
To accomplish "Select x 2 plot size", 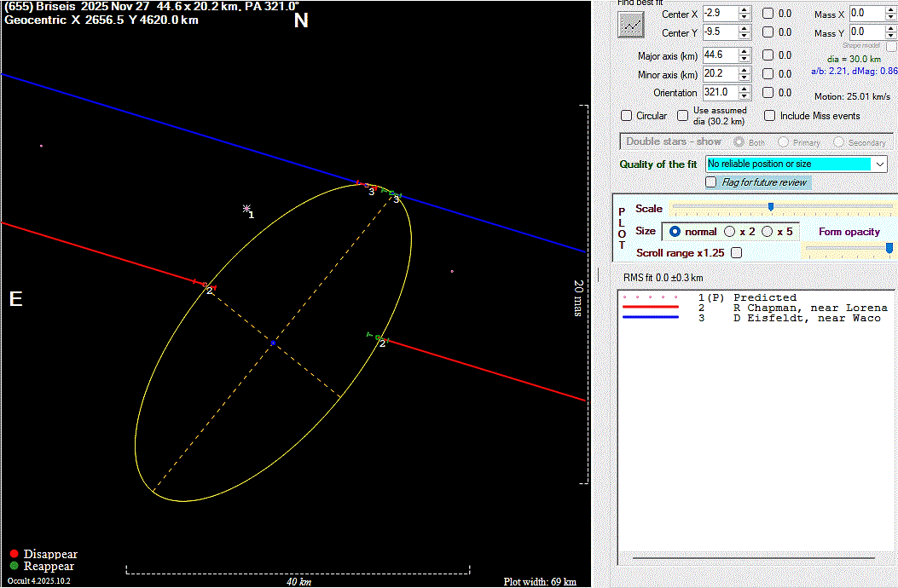I will tap(729, 232).
